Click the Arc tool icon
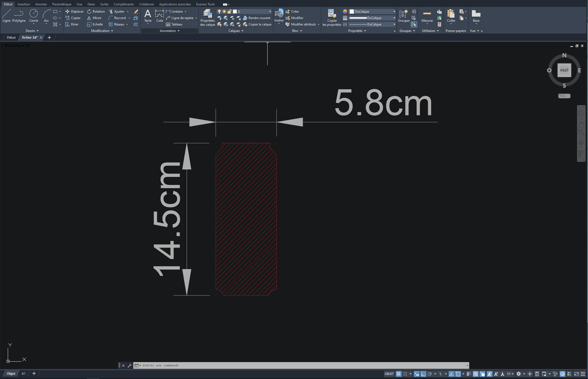This screenshot has height=379, width=588. coord(46,14)
